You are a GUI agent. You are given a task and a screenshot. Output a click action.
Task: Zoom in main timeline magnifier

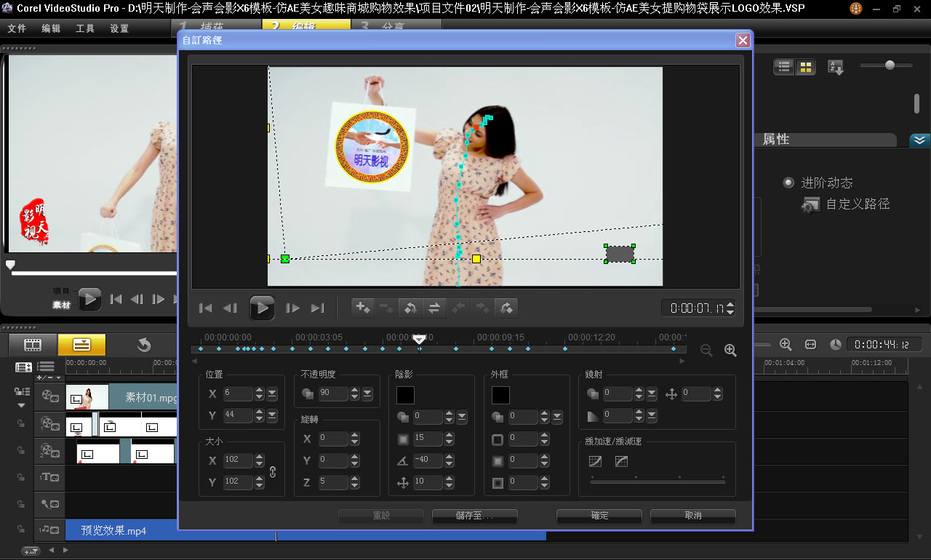(786, 344)
